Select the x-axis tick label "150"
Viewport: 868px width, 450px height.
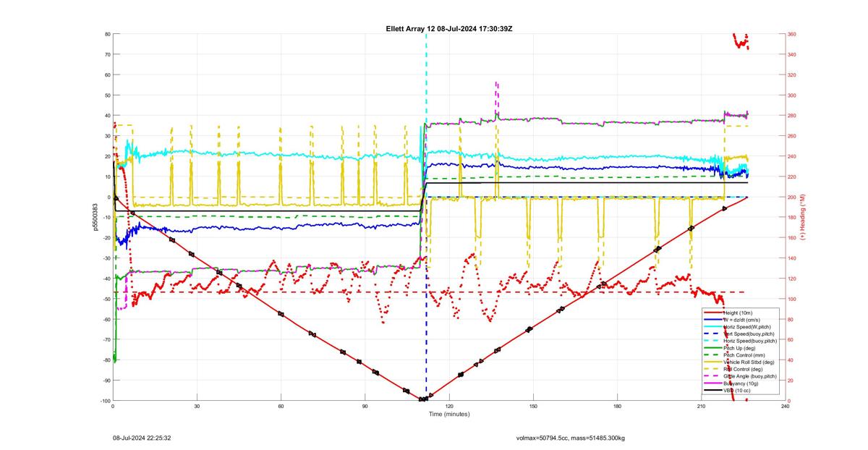pyautogui.click(x=533, y=407)
